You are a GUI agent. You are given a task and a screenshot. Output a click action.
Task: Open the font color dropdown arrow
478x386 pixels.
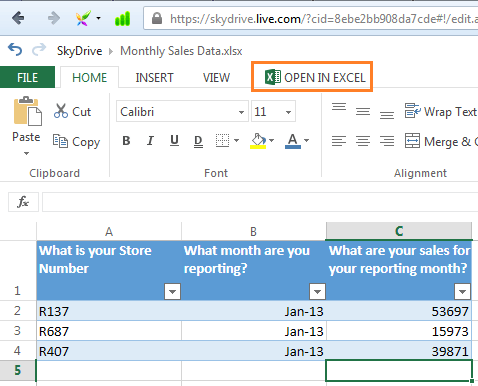[306, 141]
